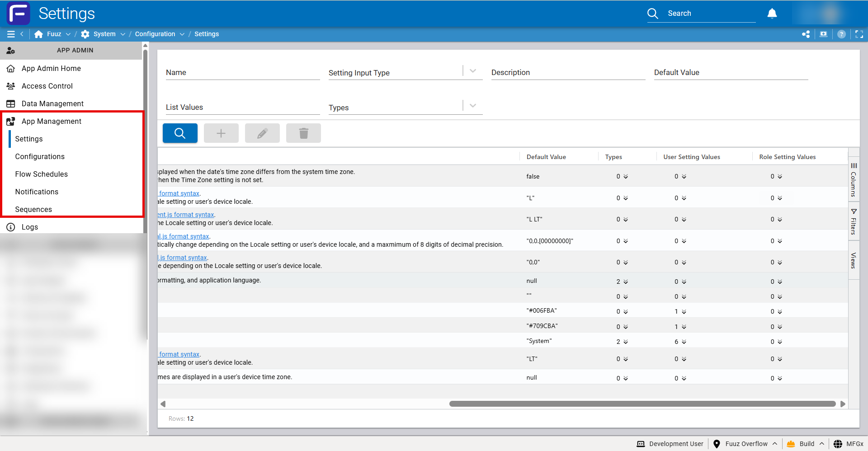Expand the Configuration breadcrumb dropdown
The width and height of the screenshot is (868, 451).
pyautogui.click(x=182, y=34)
